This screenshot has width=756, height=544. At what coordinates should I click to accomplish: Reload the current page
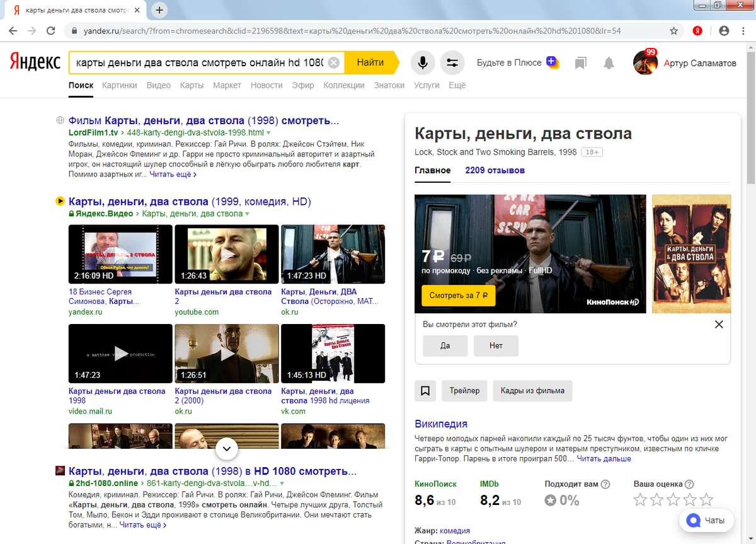[x=51, y=30]
